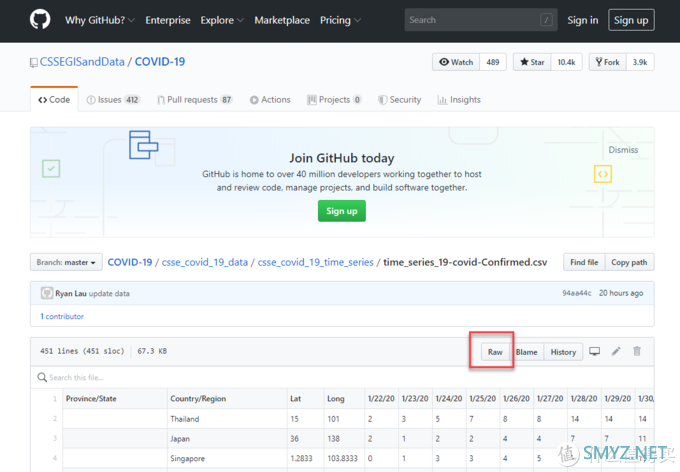
Task: Open the CSSEGISandData owner page
Action: point(82,62)
